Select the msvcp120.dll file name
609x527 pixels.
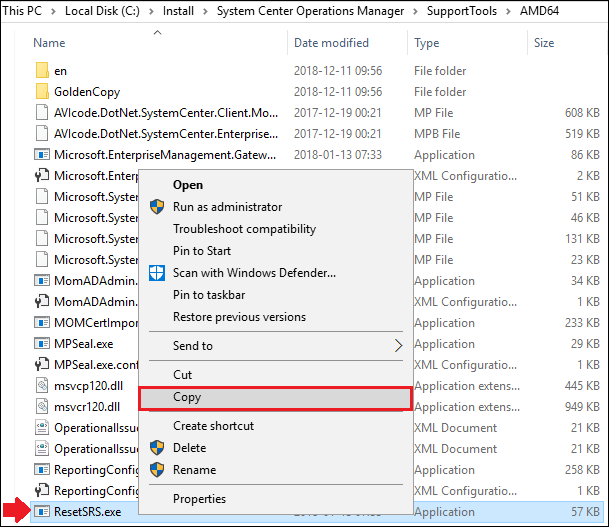tap(88, 386)
